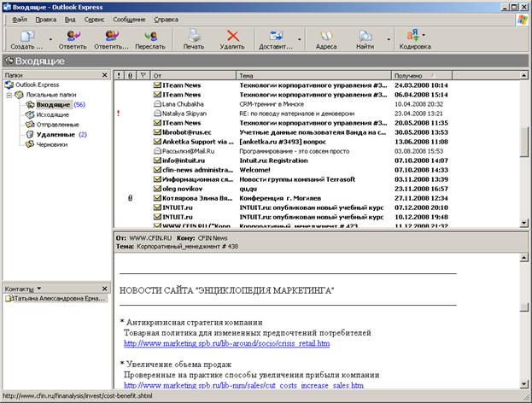Select the Рассылки@Mail.Ru message
This screenshot has height=403, width=532.
(283, 151)
